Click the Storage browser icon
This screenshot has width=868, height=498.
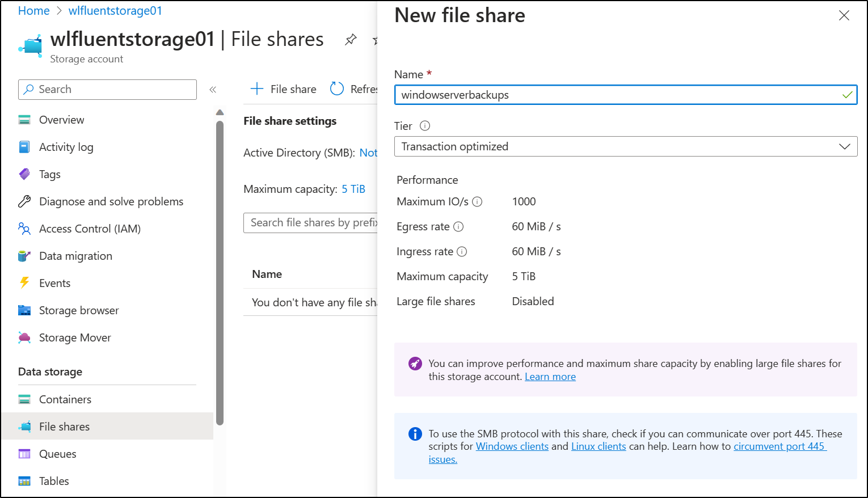[24, 310]
